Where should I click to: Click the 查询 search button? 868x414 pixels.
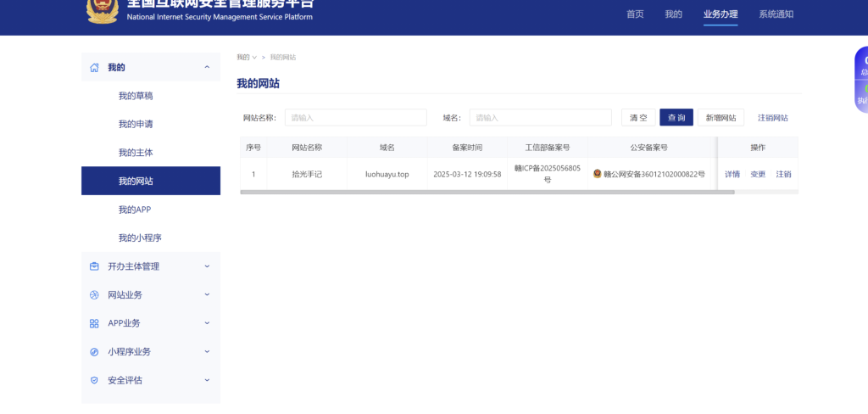pyautogui.click(x=676, y=118)
